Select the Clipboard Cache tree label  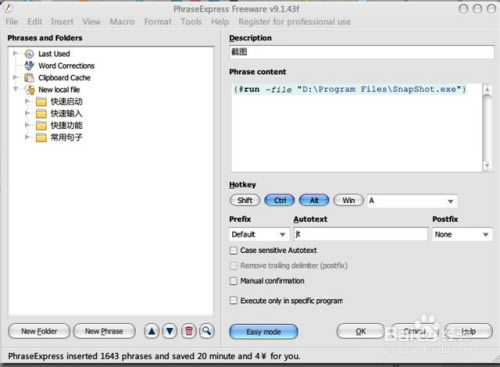click(x=64, y=78)
